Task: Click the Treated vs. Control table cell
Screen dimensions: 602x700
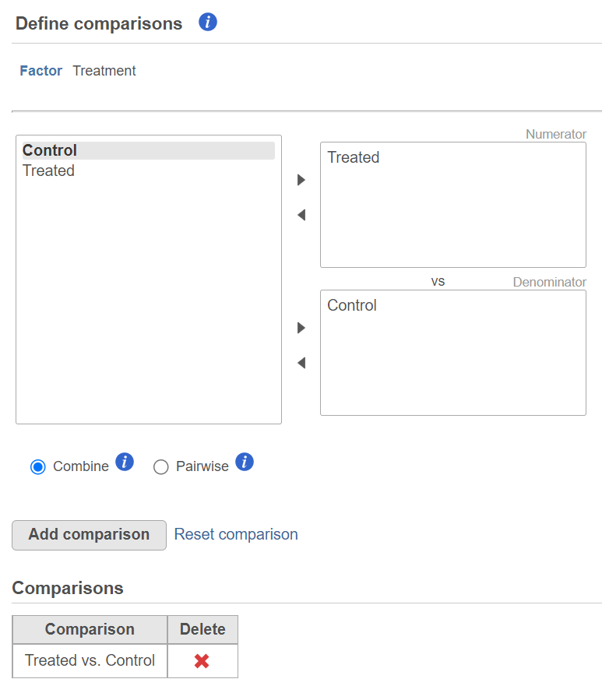Action: coord(90,660)
